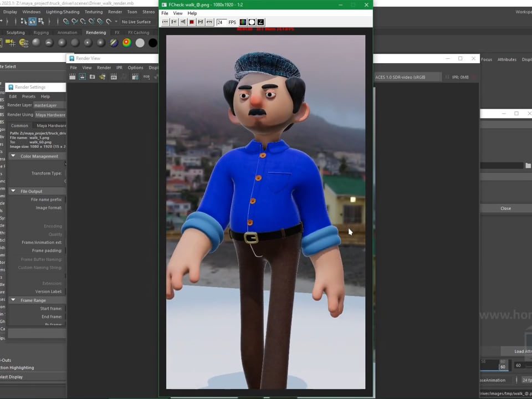Screen dimensions: 532x399
Task: Open Render View Options menu
Action: (135, 68)
